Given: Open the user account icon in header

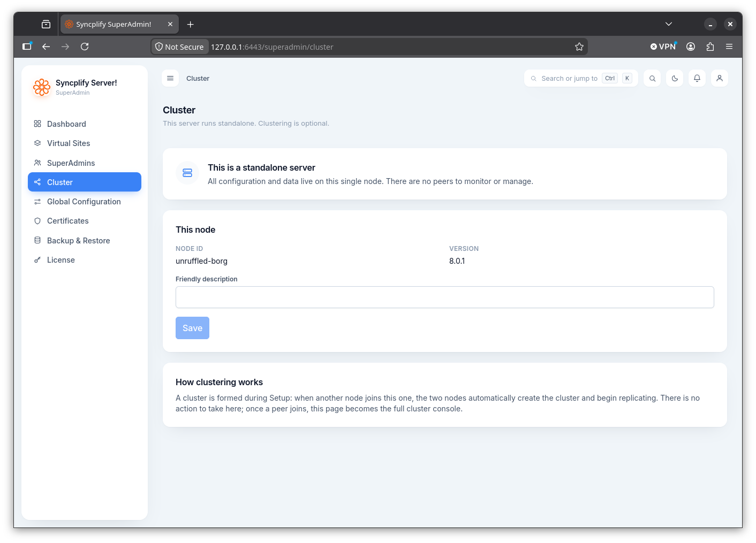Looking at the screenshot, I should (720, 78).
